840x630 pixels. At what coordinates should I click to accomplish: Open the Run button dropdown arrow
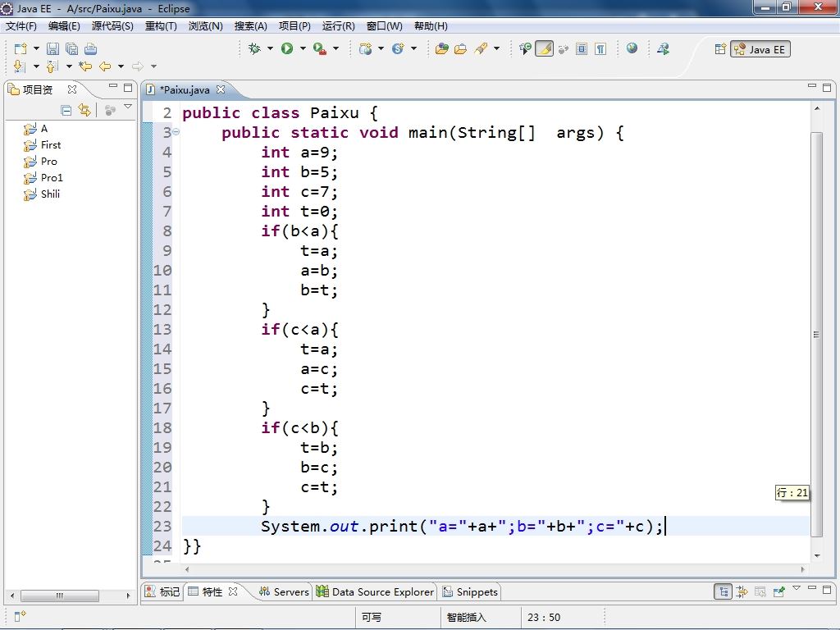302,49
